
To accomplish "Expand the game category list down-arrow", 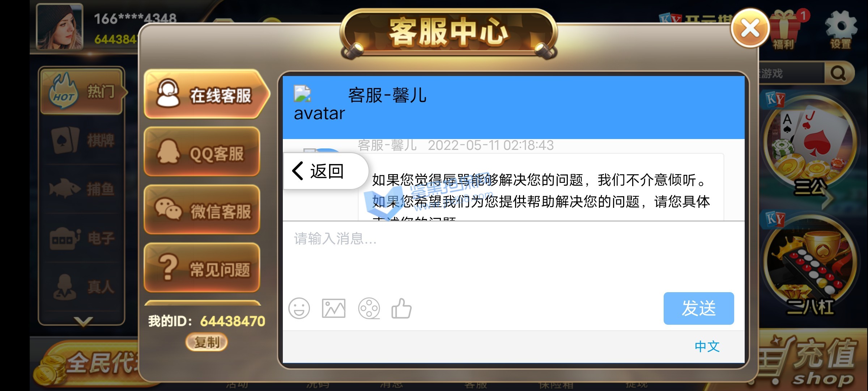I will pyautogui.click(x=83, y=321).
